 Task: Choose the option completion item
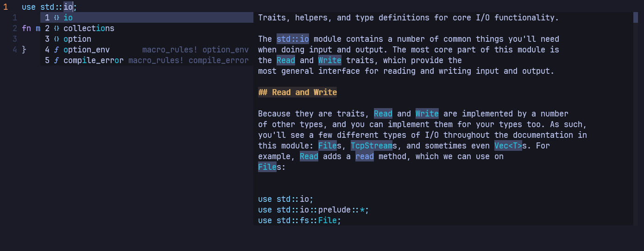147,39
